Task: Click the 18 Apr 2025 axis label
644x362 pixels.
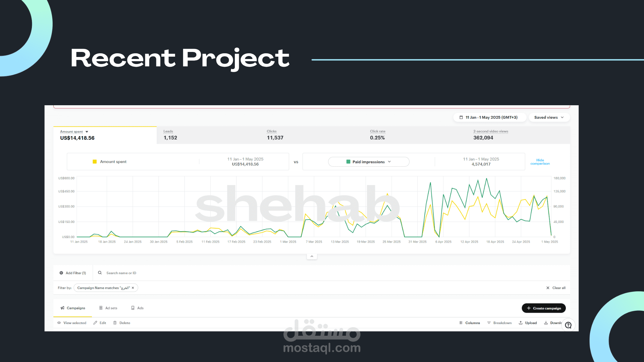Action: [495, 242]
